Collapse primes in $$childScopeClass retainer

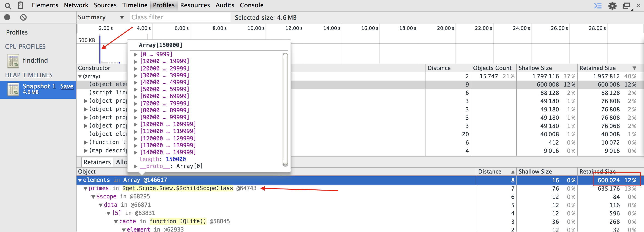[x=86, y=188]
